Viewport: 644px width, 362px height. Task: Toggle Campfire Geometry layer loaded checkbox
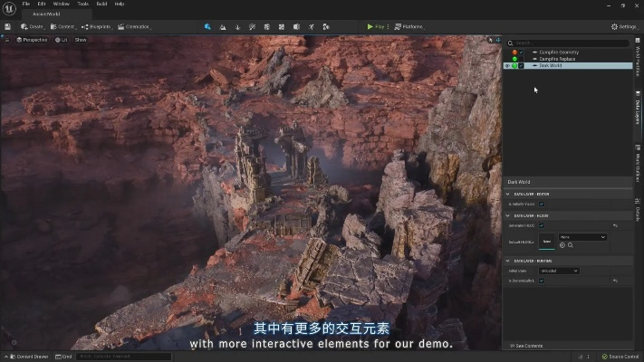point(521,52)
